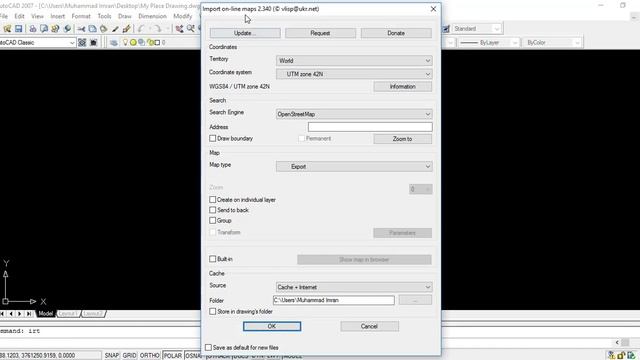This screenshot has width=640, height=360.
Task: Open the Standard style dropdown
Action: pos(477,29)
